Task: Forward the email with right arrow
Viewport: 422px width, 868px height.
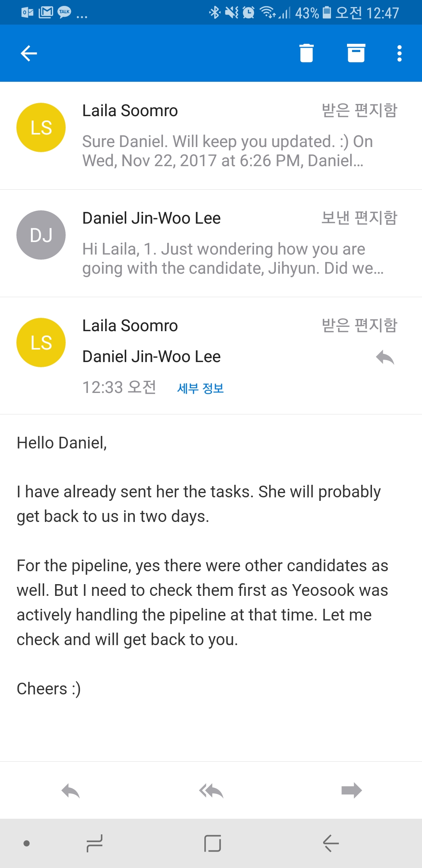Action: click(351, 791)
